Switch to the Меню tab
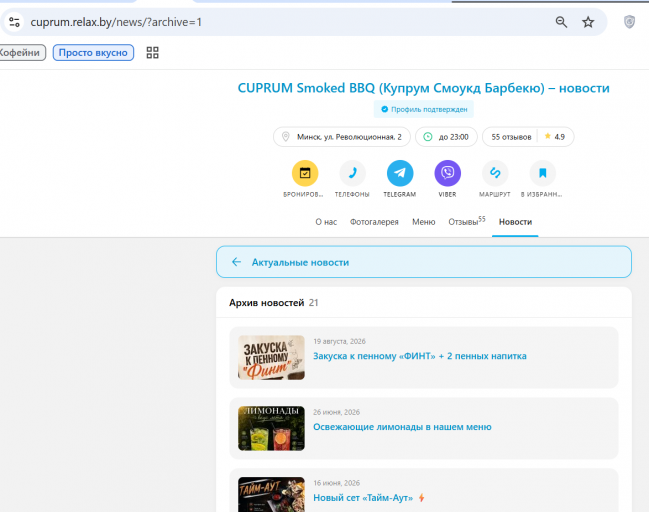 423,222
